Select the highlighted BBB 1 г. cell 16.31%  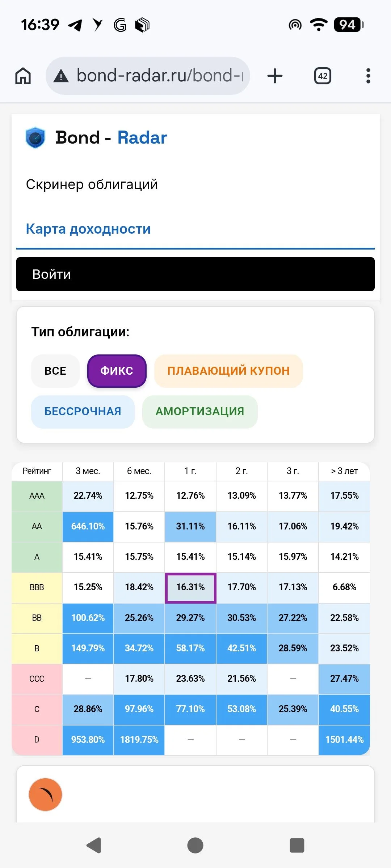point(190,588)
